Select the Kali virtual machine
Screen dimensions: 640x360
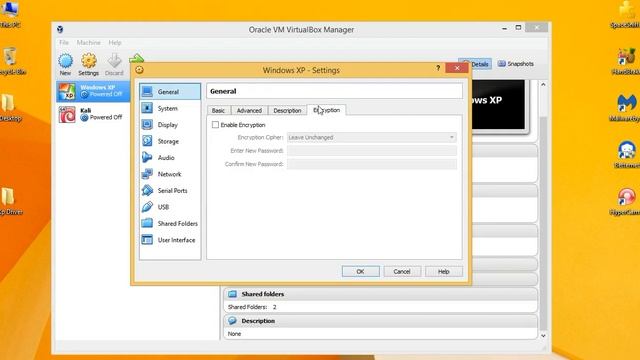tap(93, 114)
